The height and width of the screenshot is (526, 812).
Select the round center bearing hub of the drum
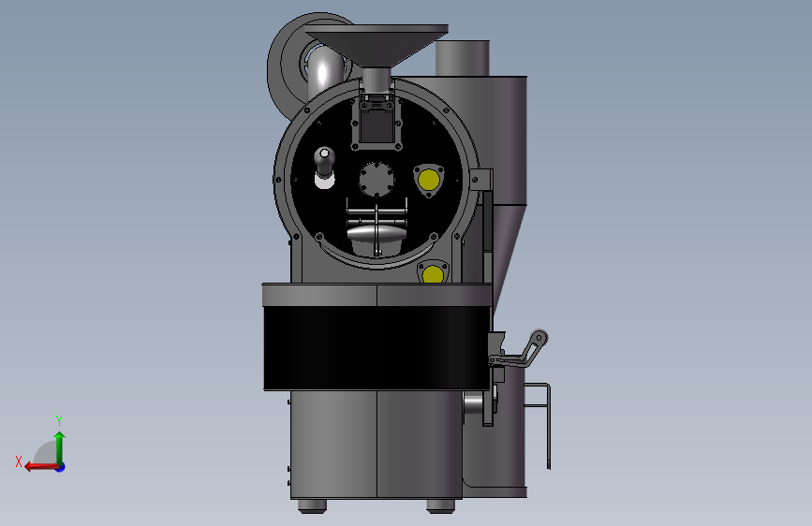coord(377,179)
